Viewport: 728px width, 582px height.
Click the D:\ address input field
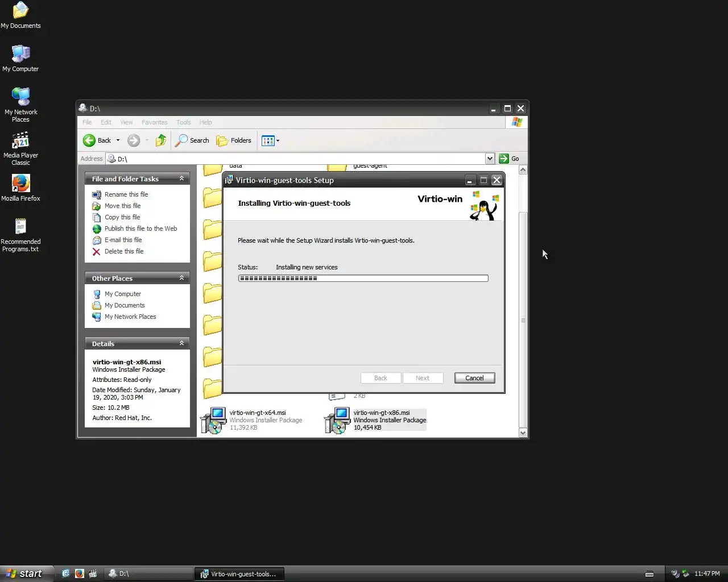pyautogui.click(x=295, y=159)
